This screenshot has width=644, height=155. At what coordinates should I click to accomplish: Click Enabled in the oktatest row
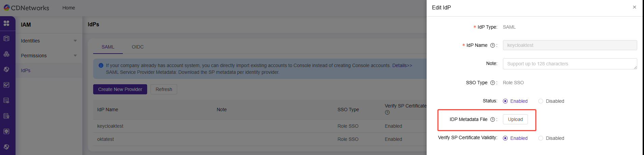pyautogui.click(x=393, y=139)
